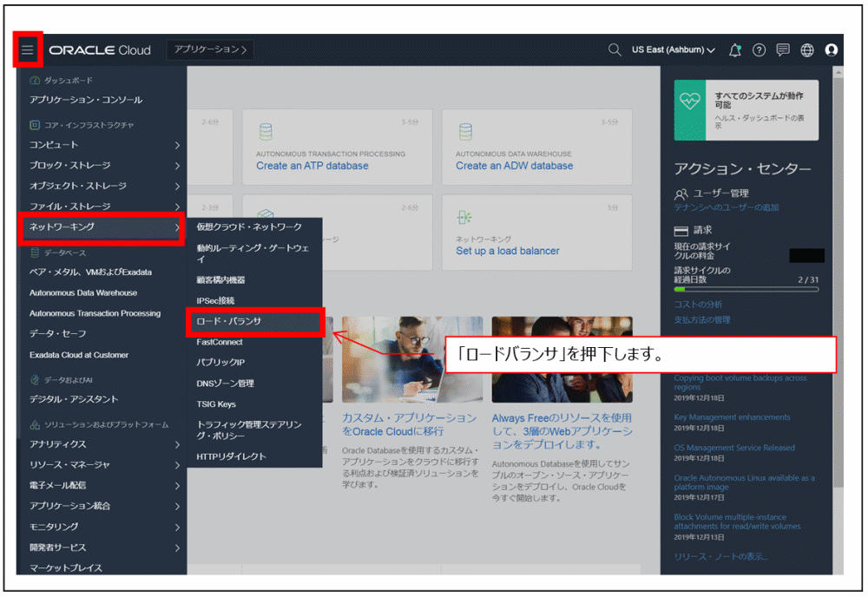The image size is (868, 597).
Task: Open the search magnifier icon
Action: [613, 49]
